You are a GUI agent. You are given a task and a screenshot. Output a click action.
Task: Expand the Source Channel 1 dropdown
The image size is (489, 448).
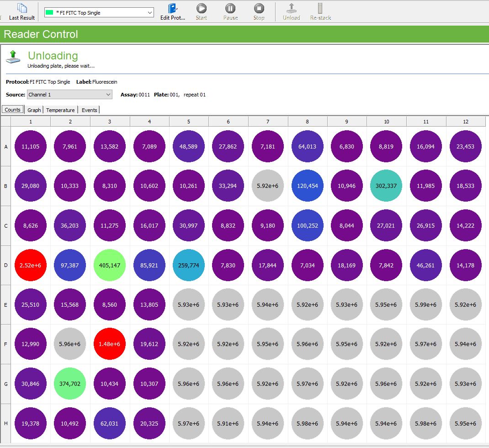tap(69, 95)
